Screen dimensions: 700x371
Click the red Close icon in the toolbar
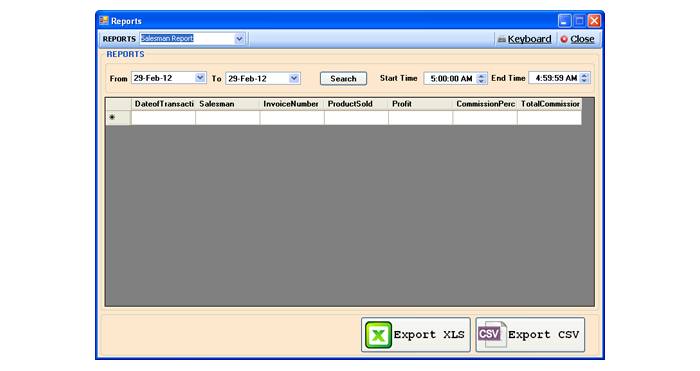pyautogui.click(x=564, y=39)
